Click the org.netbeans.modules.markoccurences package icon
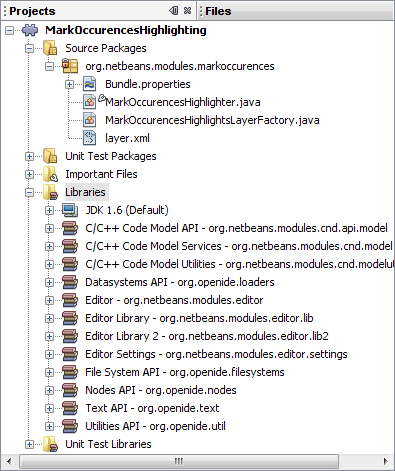This screenshot has width=395, height=471. [70, 66]
